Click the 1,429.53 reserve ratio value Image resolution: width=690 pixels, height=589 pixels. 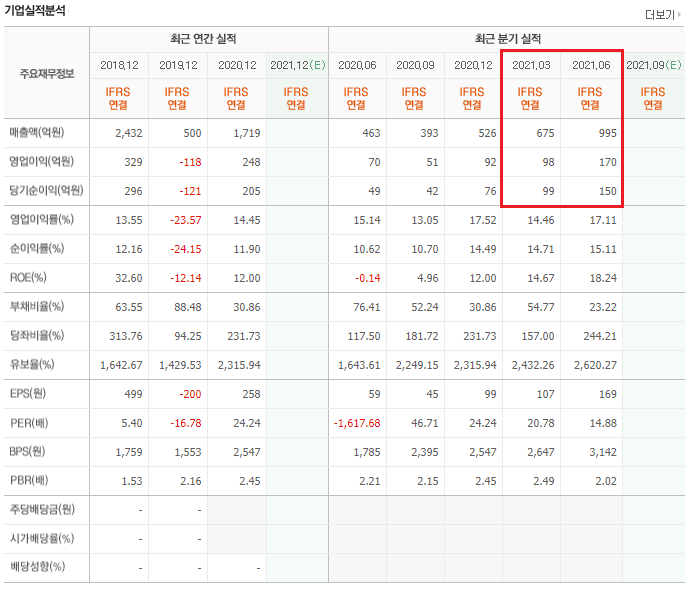point(180,365)
